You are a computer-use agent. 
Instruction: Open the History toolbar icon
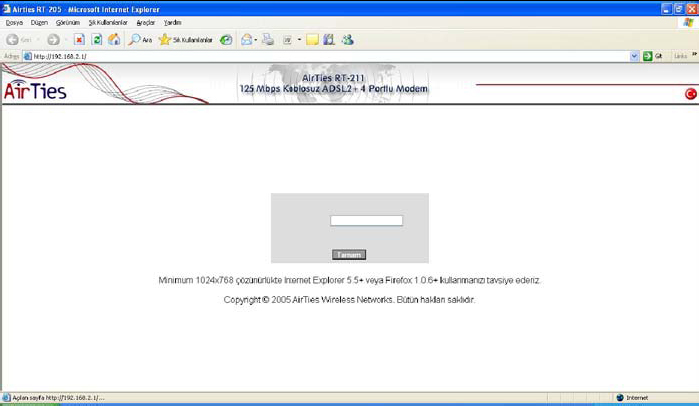226,40
